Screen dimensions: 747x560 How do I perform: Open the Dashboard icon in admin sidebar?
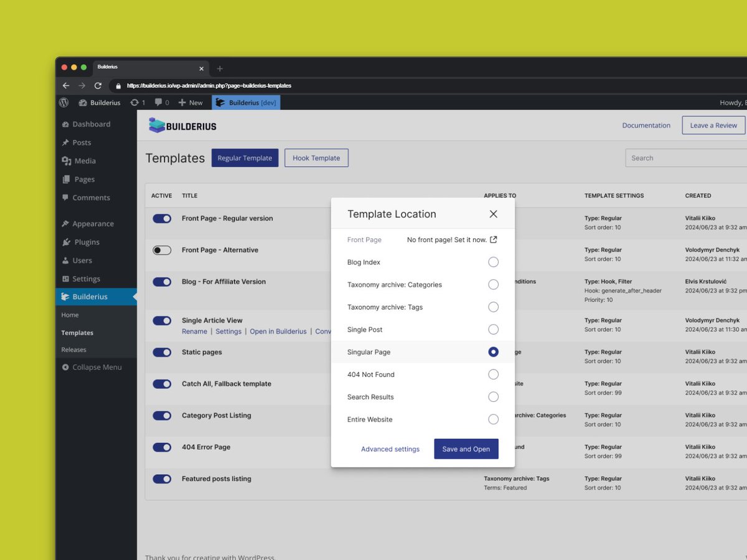pyautogui.click(x=66, y=124)
